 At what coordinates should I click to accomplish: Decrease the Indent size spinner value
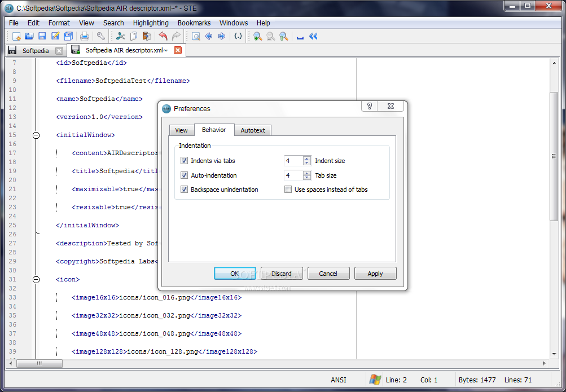click(x=307, y=163)
